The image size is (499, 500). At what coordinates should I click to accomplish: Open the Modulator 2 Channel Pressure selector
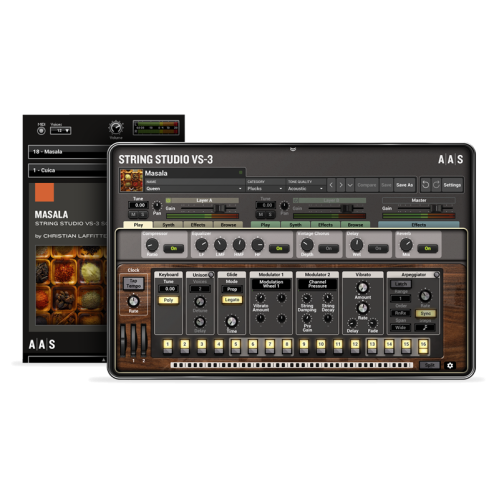point(317,284)
